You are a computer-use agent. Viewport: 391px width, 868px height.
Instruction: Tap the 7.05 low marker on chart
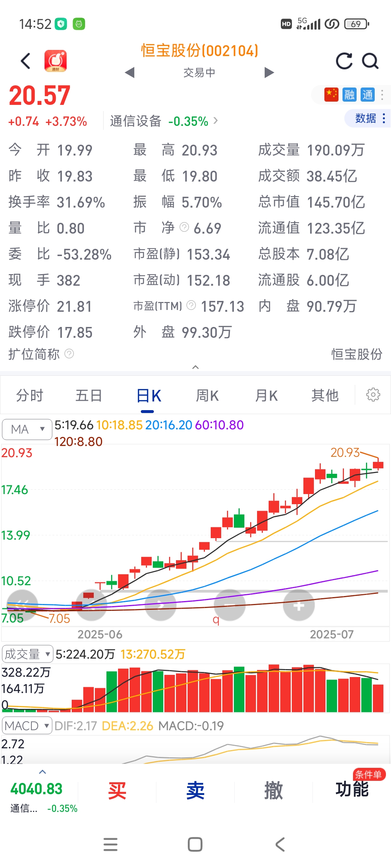coord(59,618)
